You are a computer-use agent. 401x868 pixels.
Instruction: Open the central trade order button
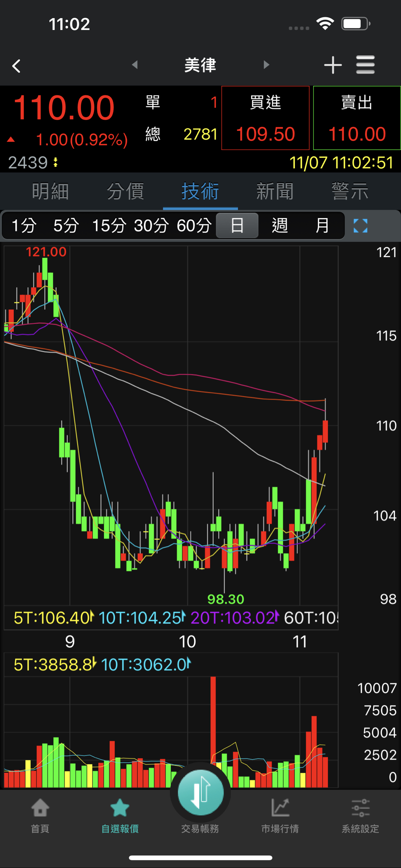200,793
